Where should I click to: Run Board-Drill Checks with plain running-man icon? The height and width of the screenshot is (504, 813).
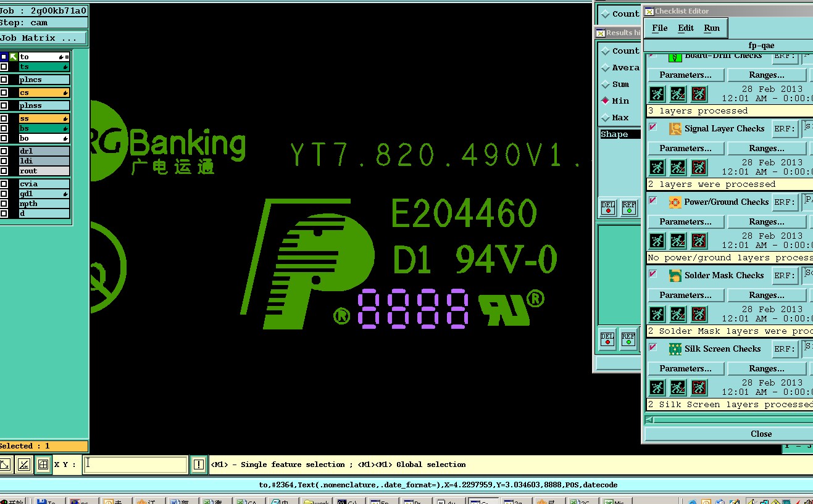[x=657, y=94]
